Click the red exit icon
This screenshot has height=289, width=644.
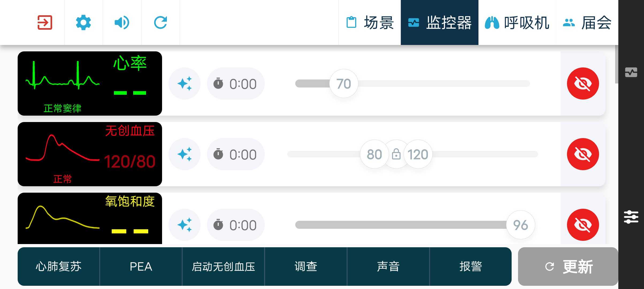[45, 22]
